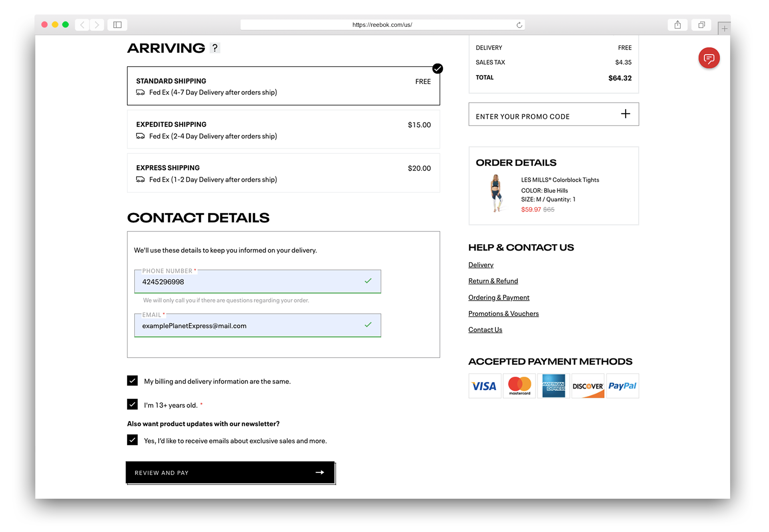
Task: Expand the promo code entry field
Action: (624, 114)
